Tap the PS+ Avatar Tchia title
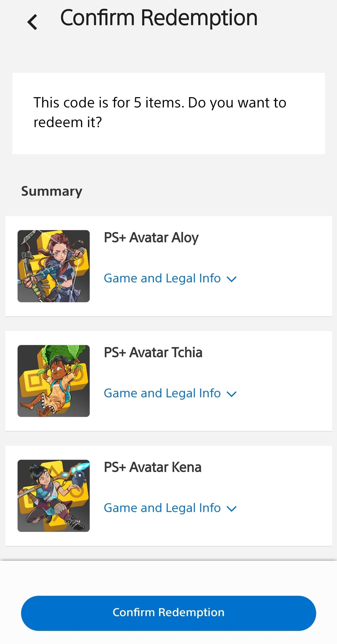This screenshot has width=337, height=644. (153, 352)
